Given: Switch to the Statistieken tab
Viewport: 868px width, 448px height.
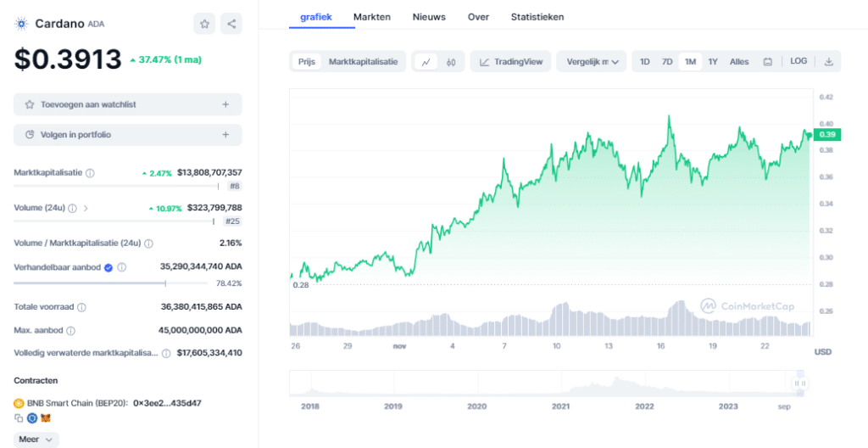Looking at the screenshot, I should [537, 17].
